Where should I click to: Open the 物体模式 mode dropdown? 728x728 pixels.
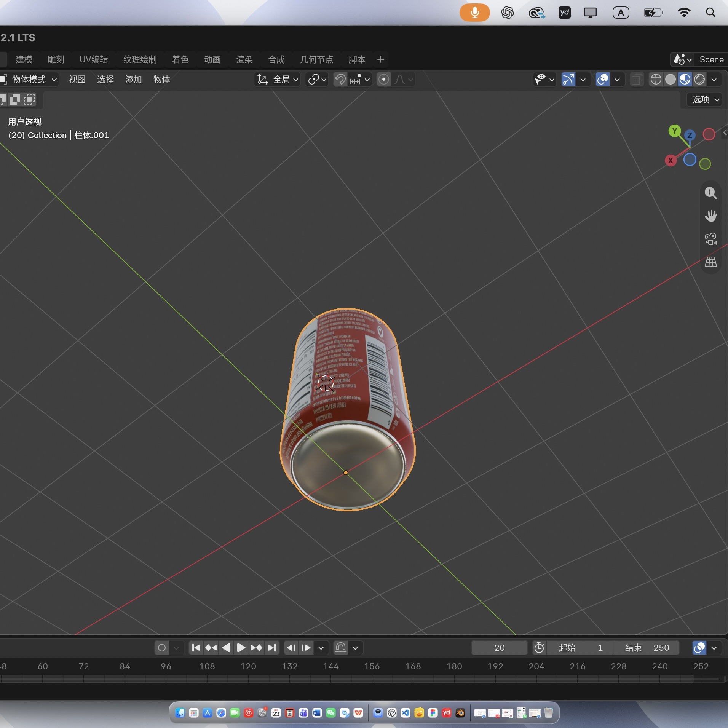coord(30,79)
